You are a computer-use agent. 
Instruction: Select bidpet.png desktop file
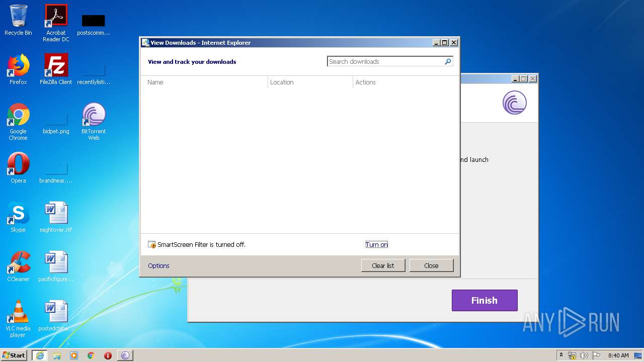click(56, 124)
